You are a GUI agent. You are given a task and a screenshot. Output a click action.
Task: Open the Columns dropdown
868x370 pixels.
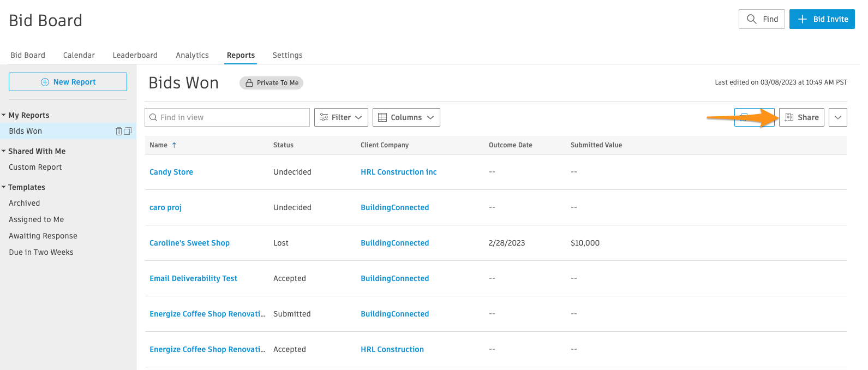406,117
